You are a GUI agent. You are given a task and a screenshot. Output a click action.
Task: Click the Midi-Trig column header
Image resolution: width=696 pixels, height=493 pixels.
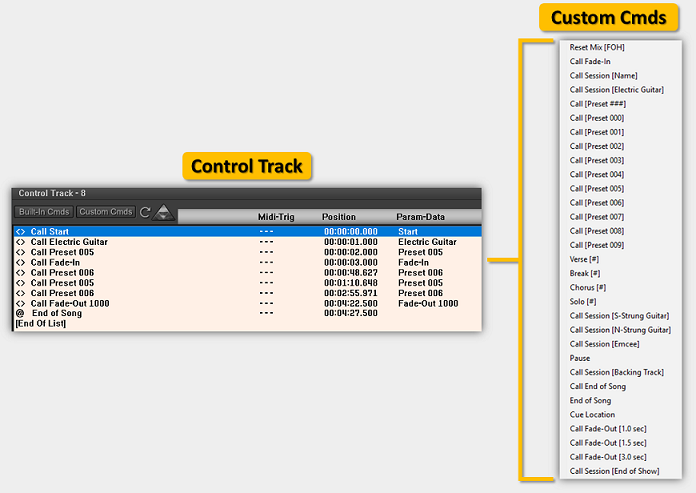276,217
